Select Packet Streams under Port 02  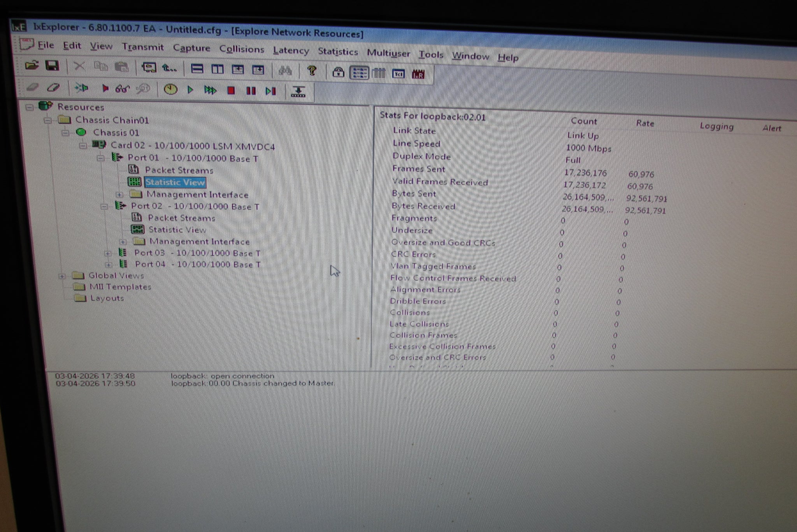[181, 218]
